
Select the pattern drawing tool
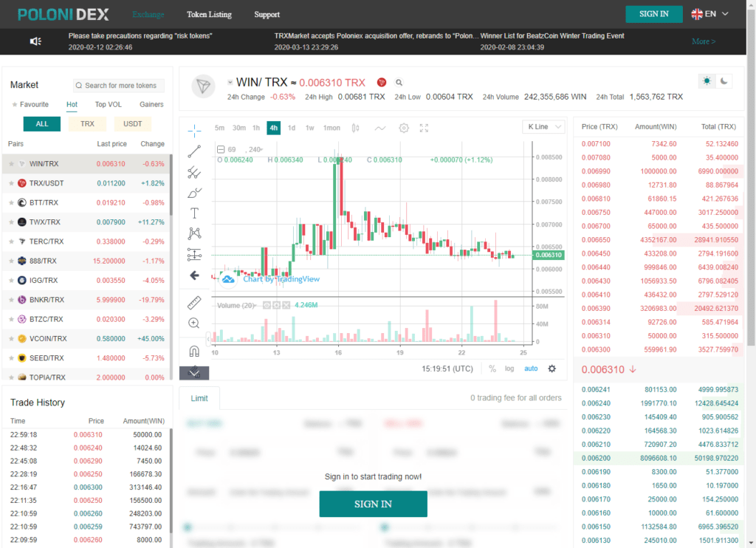click(194, 234)
